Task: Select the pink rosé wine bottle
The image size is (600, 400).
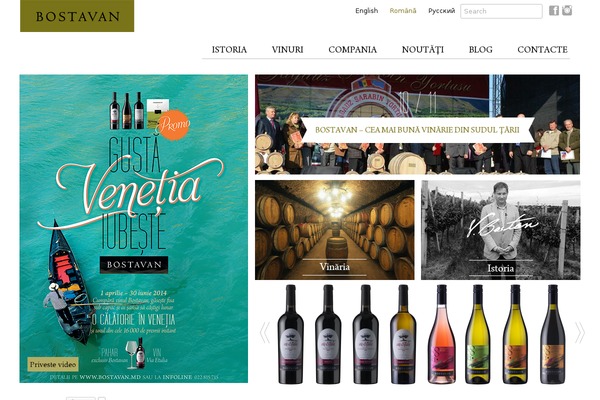Action: click(x=442, y=334)
